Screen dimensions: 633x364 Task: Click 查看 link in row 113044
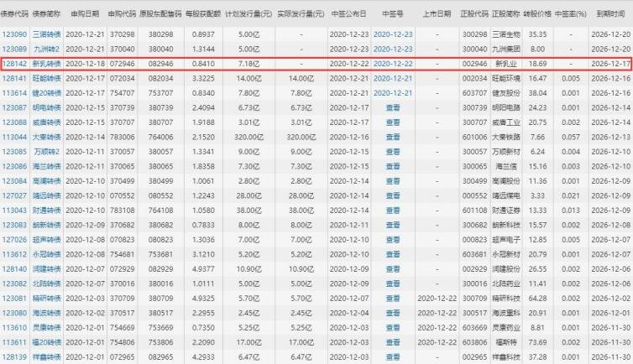coord(393,137)
